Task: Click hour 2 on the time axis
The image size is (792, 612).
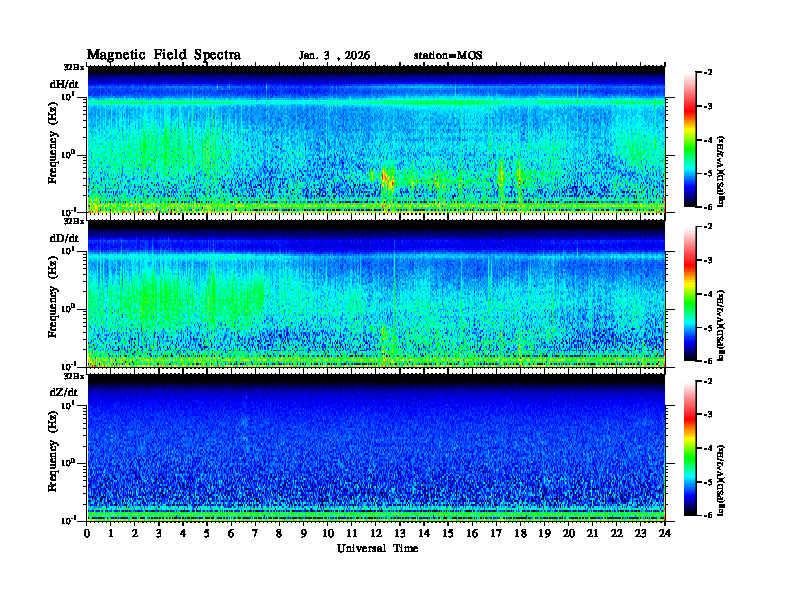Action: tap(135, 534)
